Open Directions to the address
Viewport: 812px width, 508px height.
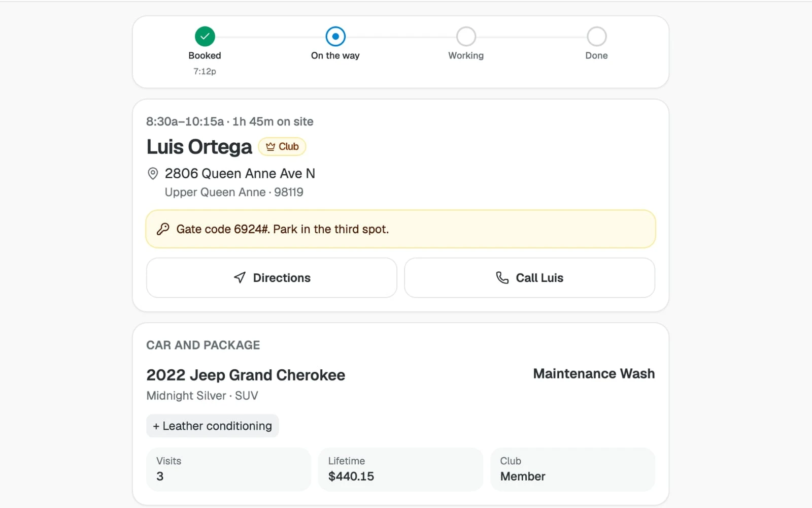pyautogui.click(x=272, y=278)
